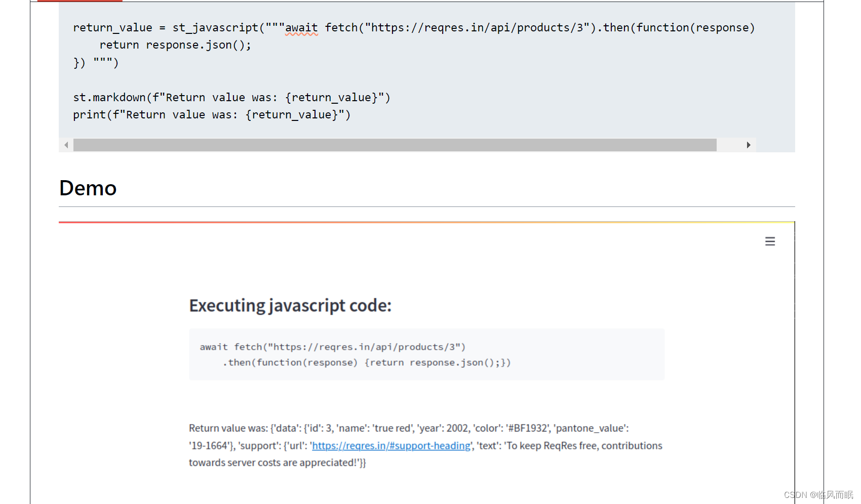Click the horizontal scrollbar thumb under the code
861x504 pixels.
(395, 145)
